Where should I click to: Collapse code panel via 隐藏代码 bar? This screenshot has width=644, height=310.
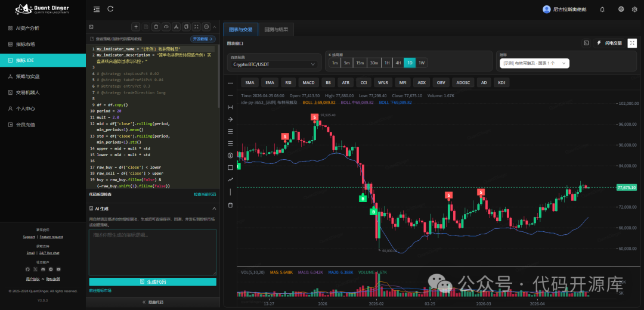click(153, 302)
